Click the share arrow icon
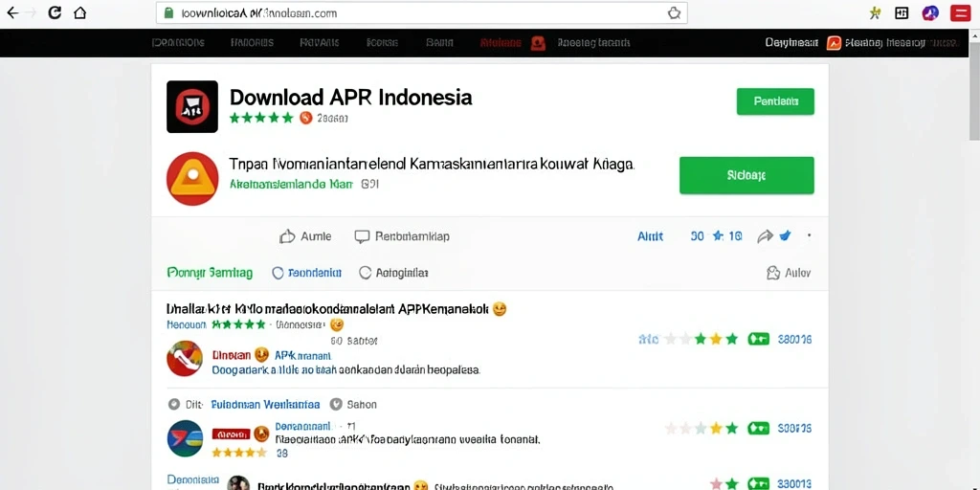980x490 pixels. pyautogui.click(x=765, y=236)
